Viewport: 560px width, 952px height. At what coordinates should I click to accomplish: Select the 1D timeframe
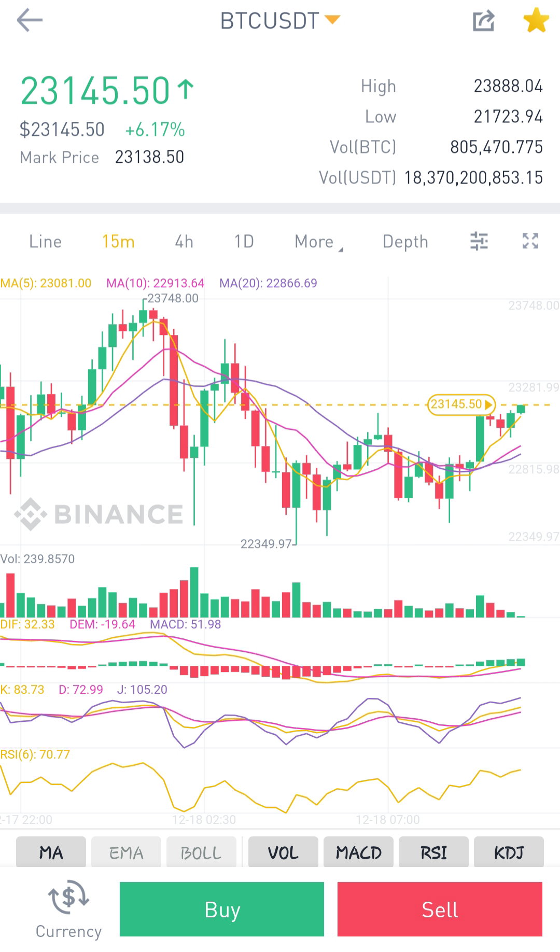[244, 242]
